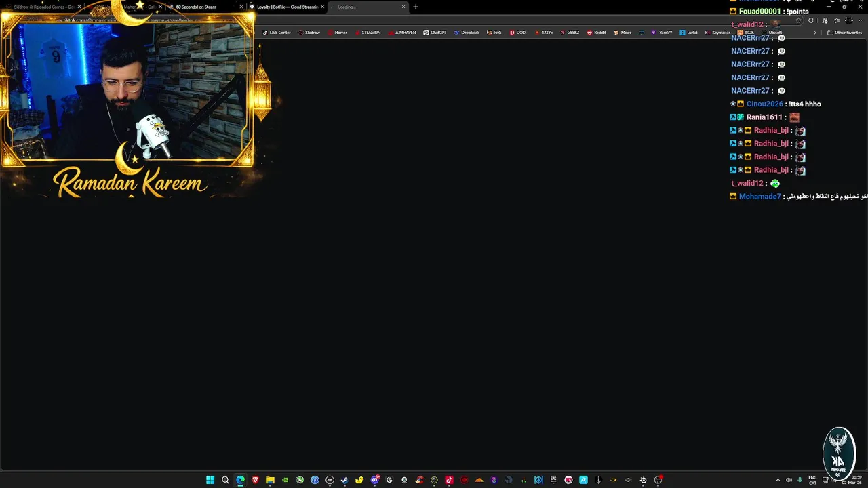Viewport: 868px width, 488px height.
Task: Open Steam from the taskbar
Action: [x=344, y=480]
